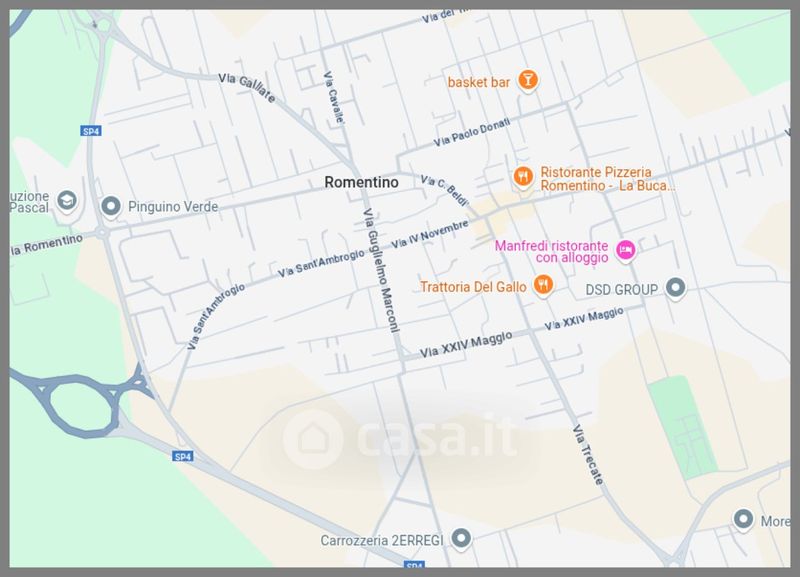Click the basket bar cocktail pin icon
Viewport: 800px width, 577px height.
[528, 81]
